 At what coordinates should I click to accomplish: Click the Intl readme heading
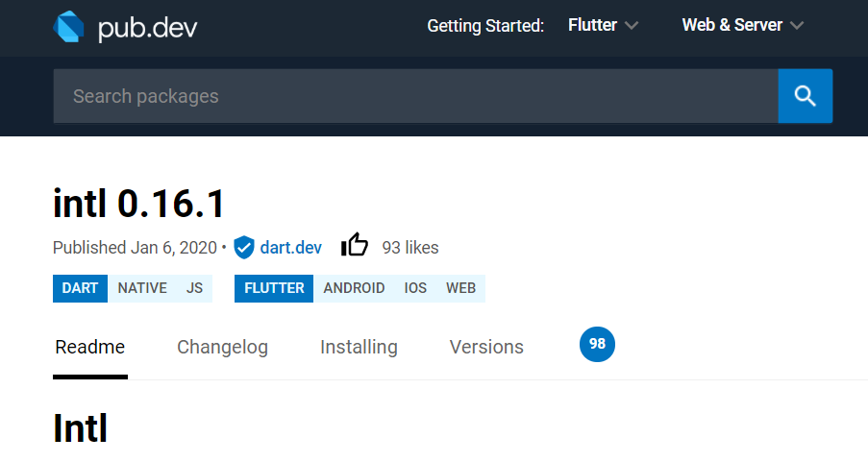tap(81, 427)
